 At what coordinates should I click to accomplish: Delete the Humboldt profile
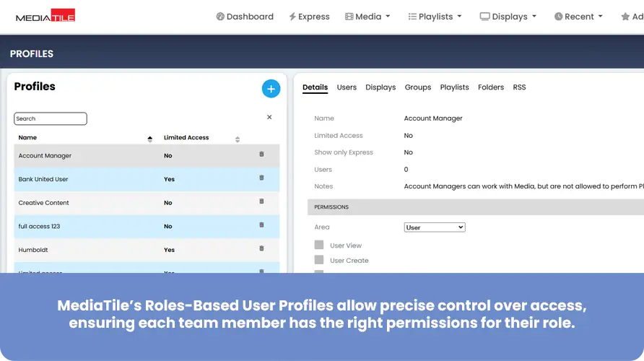(x=261, y=248)
